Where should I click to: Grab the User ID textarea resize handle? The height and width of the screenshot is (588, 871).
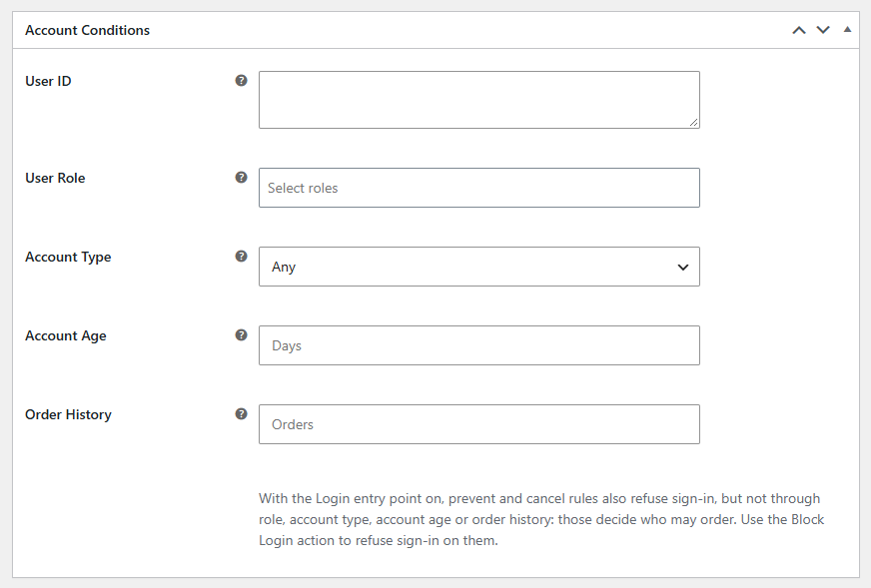(x=694, y=123)
